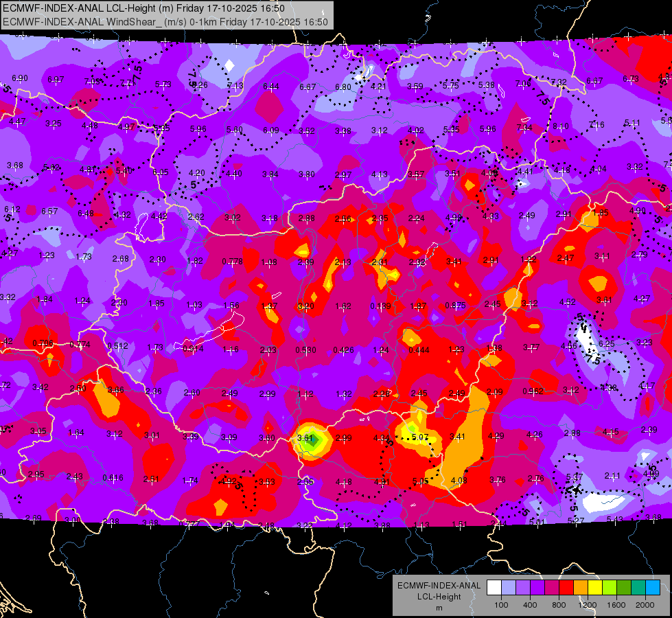Click the WindShear 0-1km title line
672x618 pixels.
pyautogui.click(x=165, y=22)
